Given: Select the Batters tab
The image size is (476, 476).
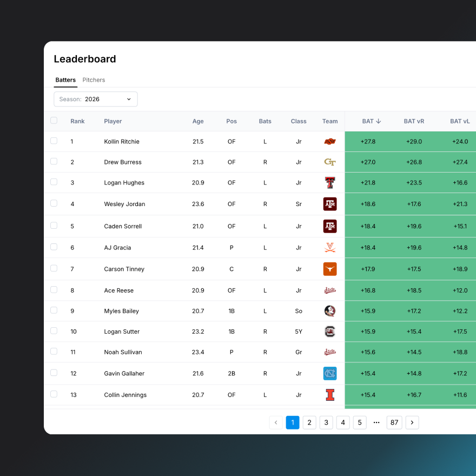Looking at the screenshot, I should coord(65,80).
